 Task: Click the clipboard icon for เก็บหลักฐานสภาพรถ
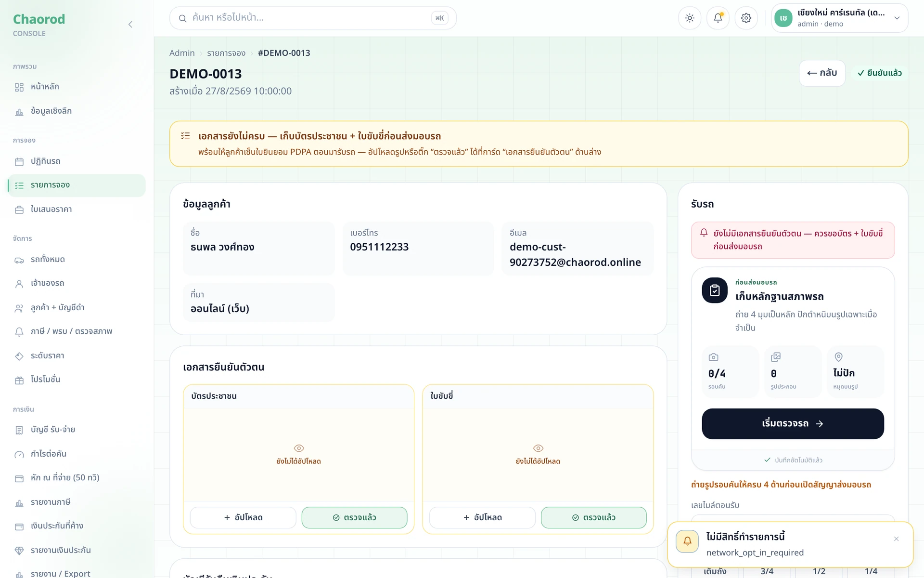click(x=715, y=290)
